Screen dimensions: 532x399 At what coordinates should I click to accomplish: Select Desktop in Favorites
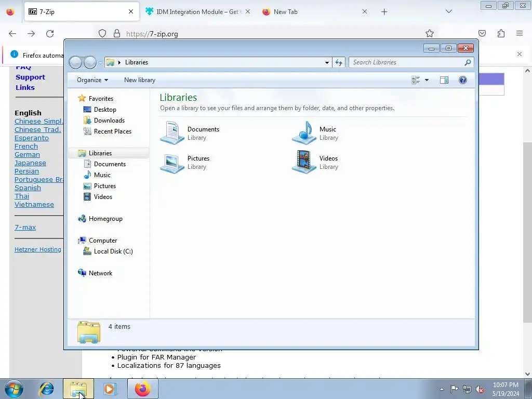point(105,109)
